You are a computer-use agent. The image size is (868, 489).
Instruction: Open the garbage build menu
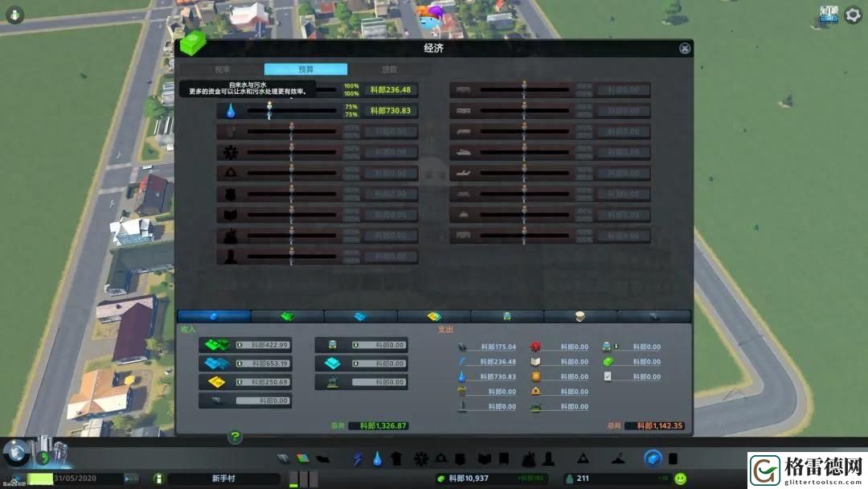coord(396,458)
